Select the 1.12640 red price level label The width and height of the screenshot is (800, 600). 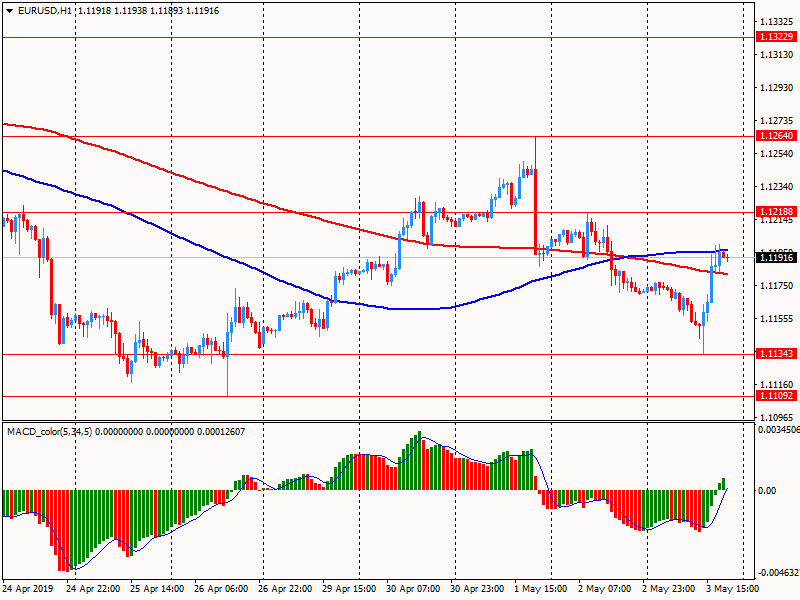tap(776, 136)
